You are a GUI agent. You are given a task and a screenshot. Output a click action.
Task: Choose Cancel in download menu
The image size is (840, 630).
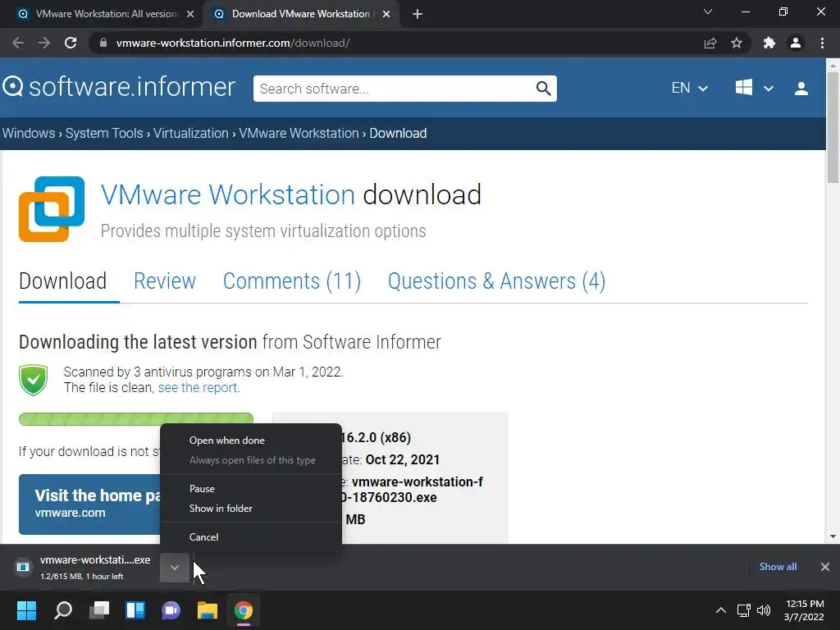coord(251,536)
